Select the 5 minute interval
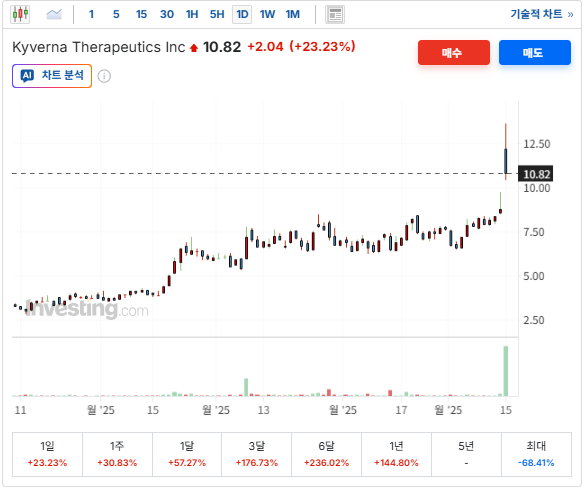 [x=116, y=15]
